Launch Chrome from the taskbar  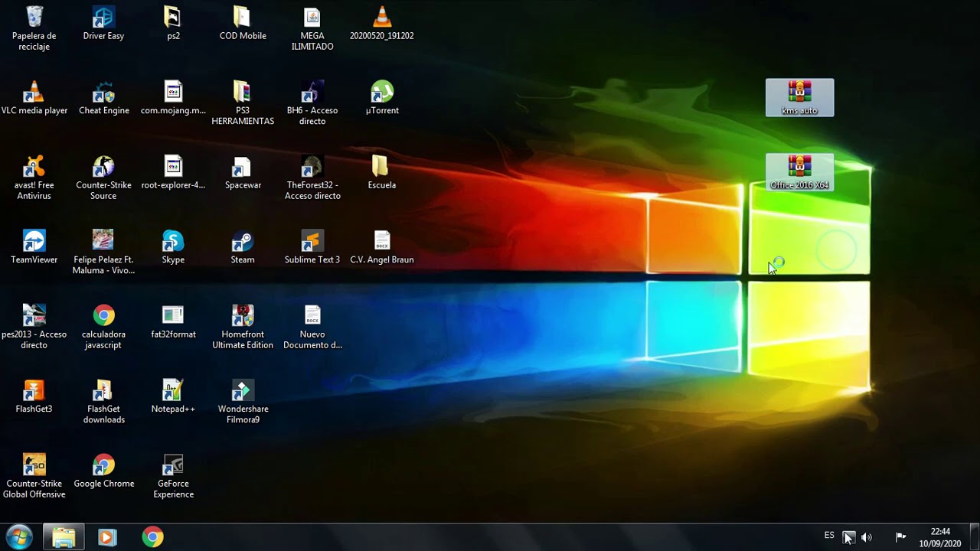(152, 537)
